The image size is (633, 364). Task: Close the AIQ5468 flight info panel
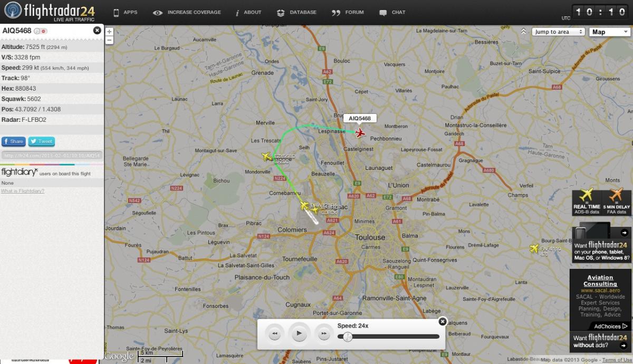(x=97, y=31)
